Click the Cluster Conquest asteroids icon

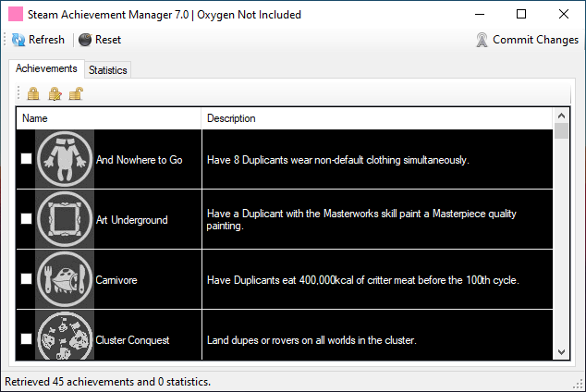(x=65, y=336)
